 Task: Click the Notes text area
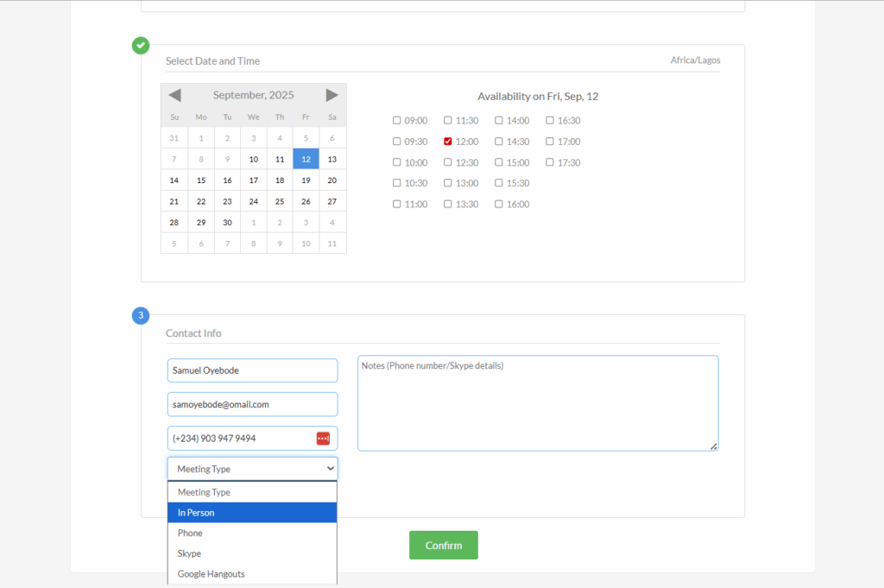538,403
